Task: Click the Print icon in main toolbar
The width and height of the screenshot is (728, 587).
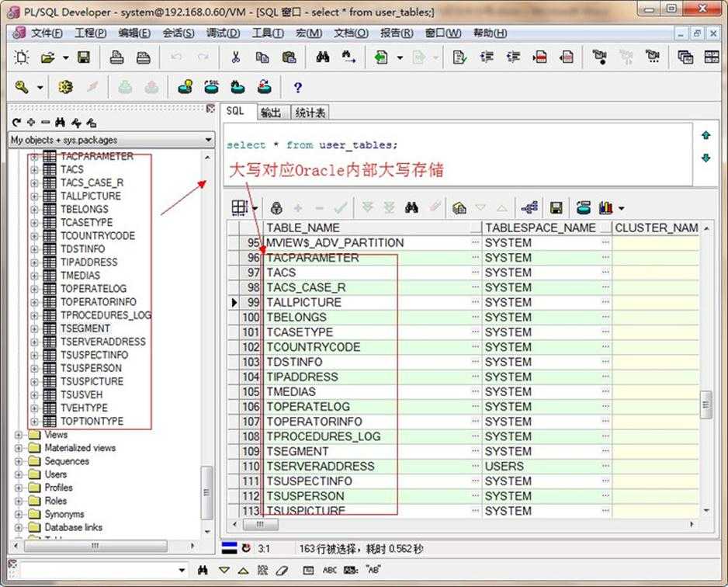Action: [116, 57]
